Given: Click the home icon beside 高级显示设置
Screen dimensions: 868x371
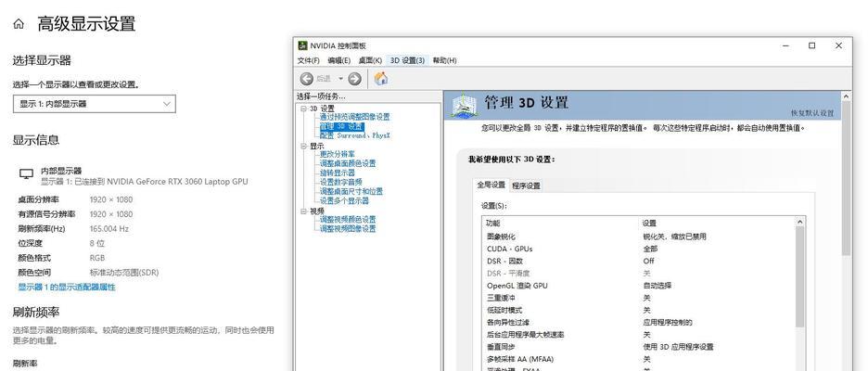Looking at the screenshot, I should (19, 24).
